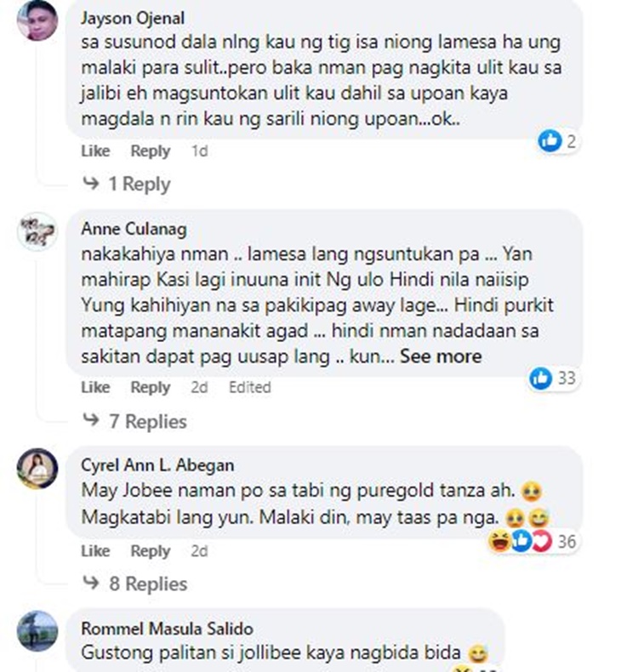Reply to Cyrel Ann L. Abegan's comment

tap(151, 551)
